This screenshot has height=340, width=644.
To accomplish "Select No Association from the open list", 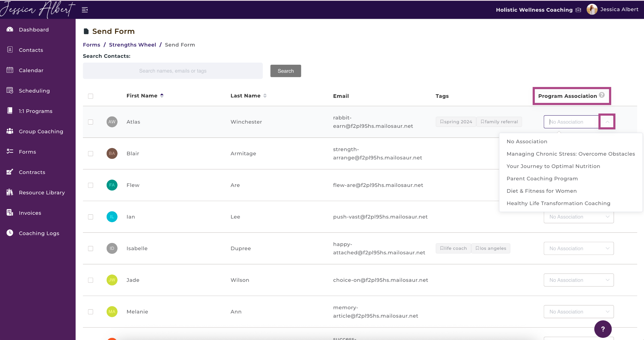I will point(571,141).
